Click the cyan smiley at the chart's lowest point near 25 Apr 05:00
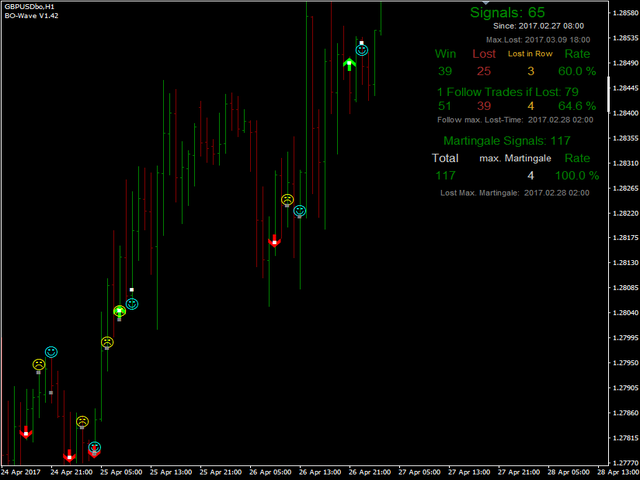 (x=94, y=447)
